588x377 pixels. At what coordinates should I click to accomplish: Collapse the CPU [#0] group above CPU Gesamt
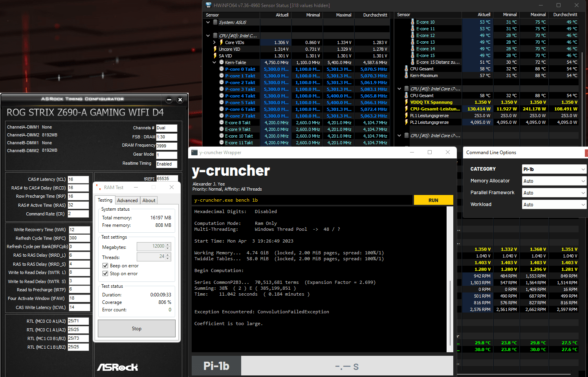(399, 89)
